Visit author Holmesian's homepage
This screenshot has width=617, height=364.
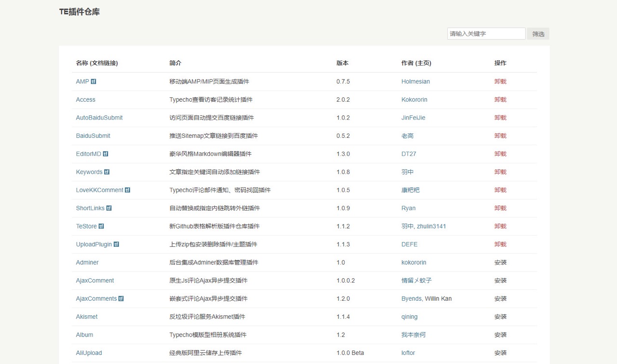(416, 81)
